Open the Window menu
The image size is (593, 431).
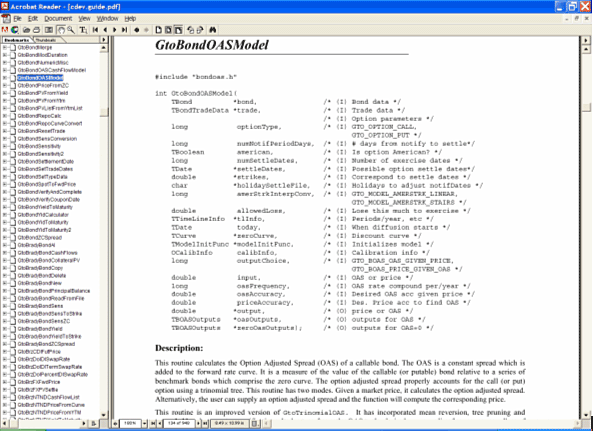pyautogui.click(x=107, y=19)
